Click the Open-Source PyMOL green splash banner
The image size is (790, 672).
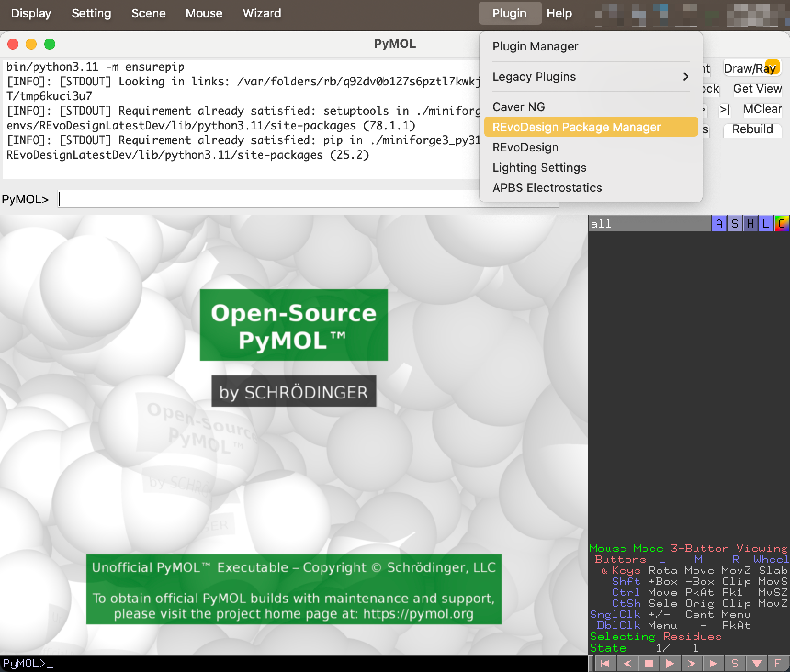click(x=294, y=325)
